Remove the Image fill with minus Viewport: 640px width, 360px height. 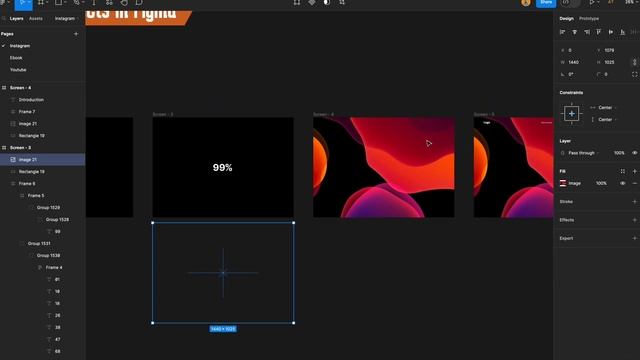[634, 183]
